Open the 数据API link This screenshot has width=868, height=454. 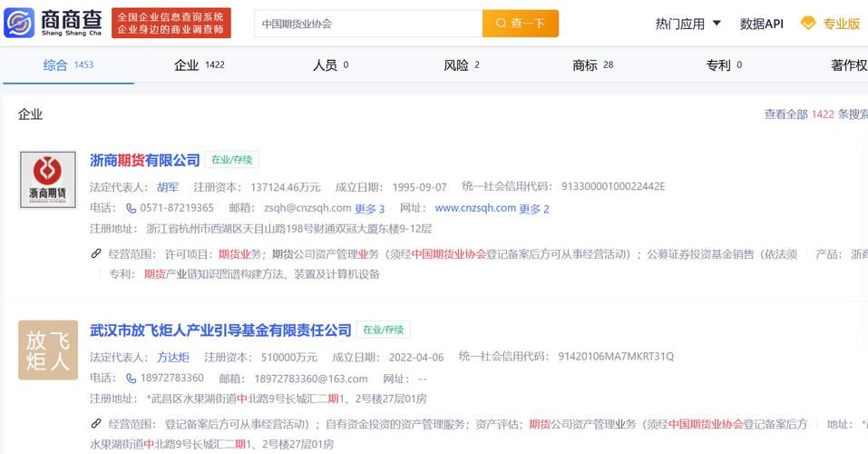[762, 24]
